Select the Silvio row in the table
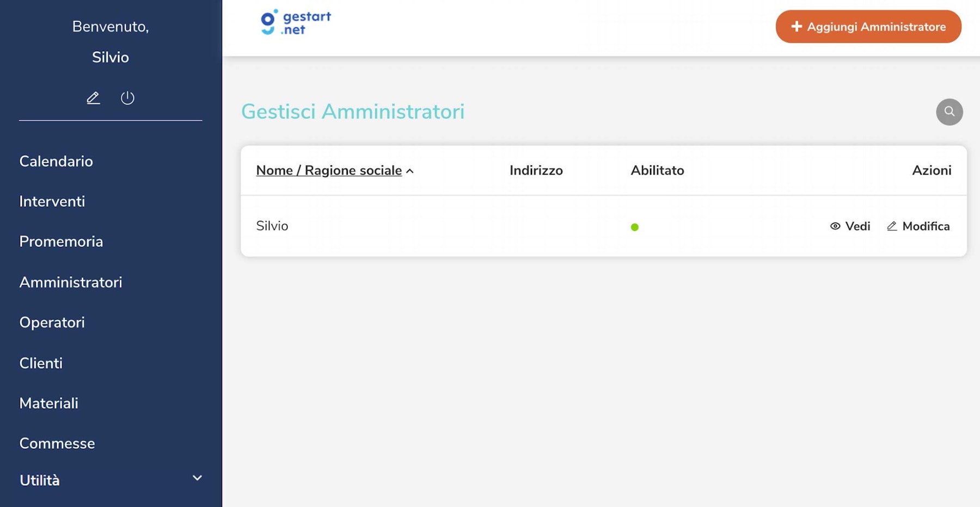Image resolution: width=980 pixels, height=507 pixels. [x=272, y=226]
